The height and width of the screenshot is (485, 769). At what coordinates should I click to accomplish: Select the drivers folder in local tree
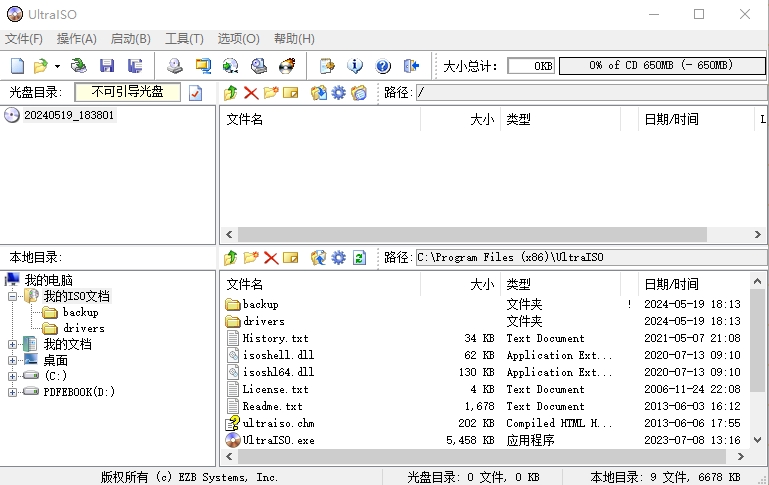pyautogui.click(x=83, y=328)
